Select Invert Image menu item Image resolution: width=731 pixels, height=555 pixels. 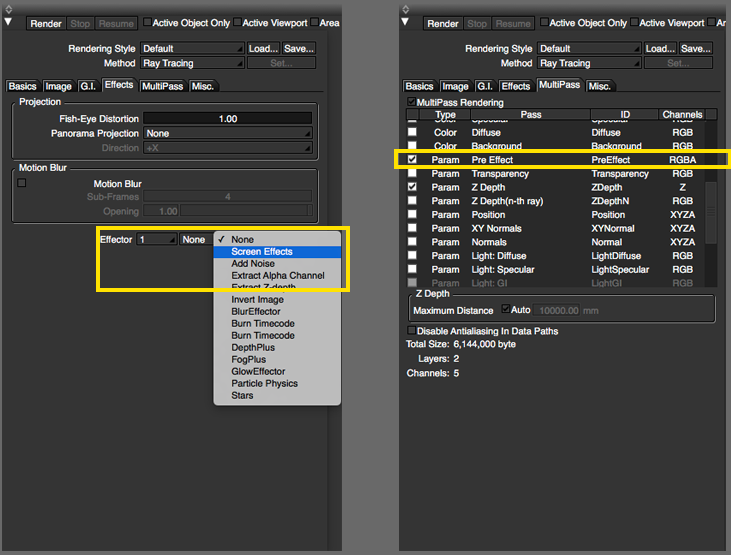coord(277,299)
